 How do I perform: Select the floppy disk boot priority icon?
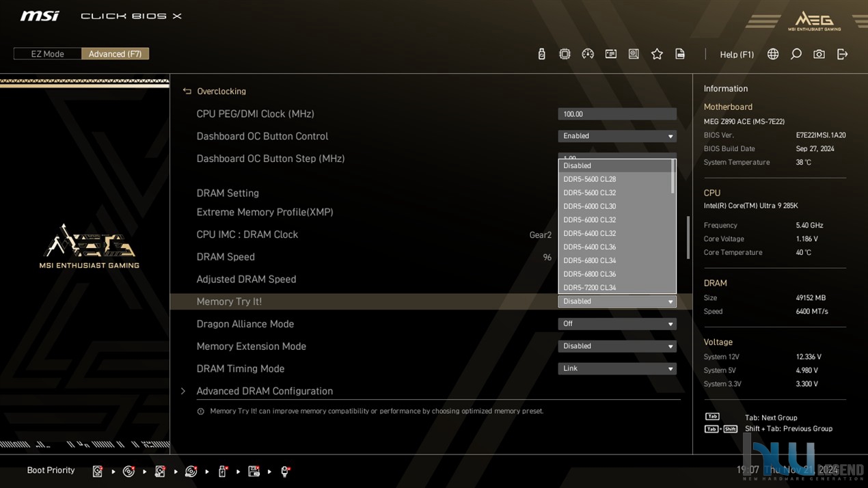(x=254, y=471)
